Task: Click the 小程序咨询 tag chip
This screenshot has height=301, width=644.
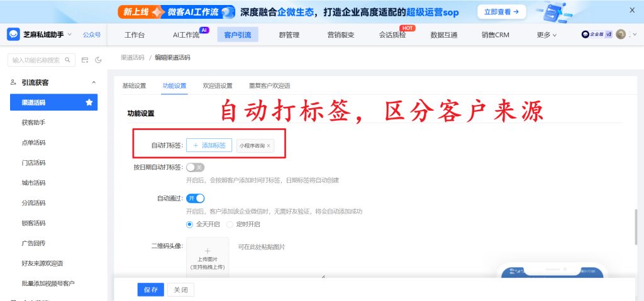Action: tap(255, 146)
